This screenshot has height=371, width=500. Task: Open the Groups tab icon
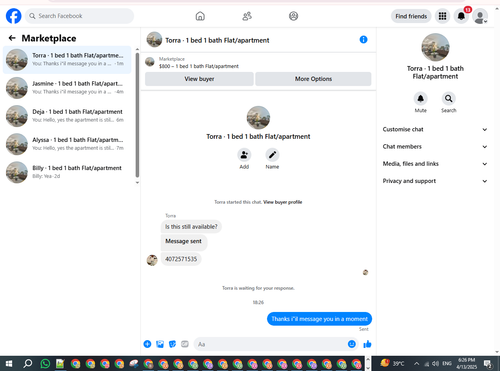click(293, 16)
